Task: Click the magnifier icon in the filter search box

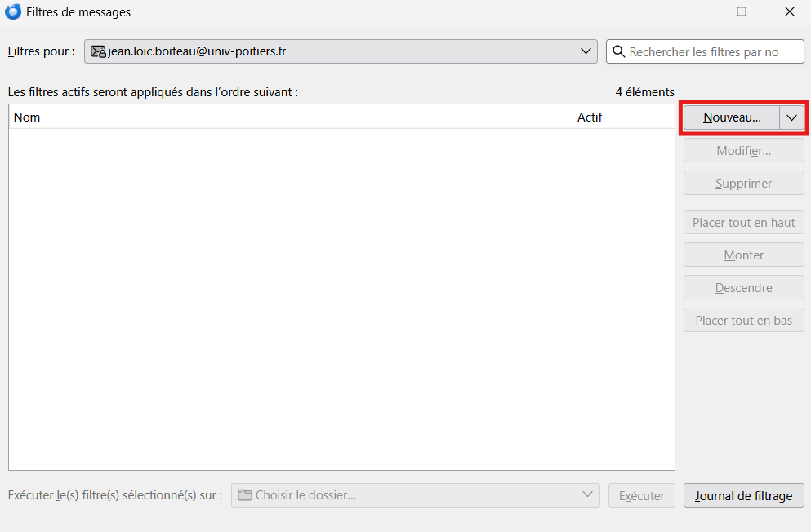Action: (x=618, y=51)
